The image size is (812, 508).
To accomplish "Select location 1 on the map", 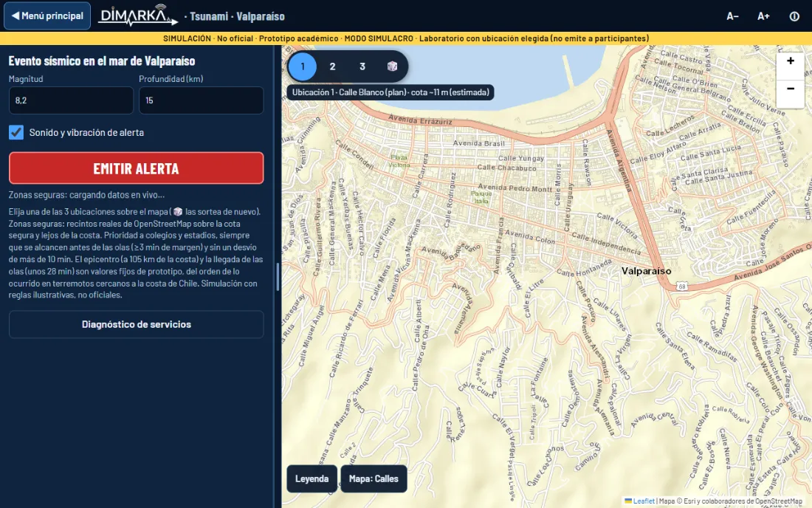I will coord(303,66).
